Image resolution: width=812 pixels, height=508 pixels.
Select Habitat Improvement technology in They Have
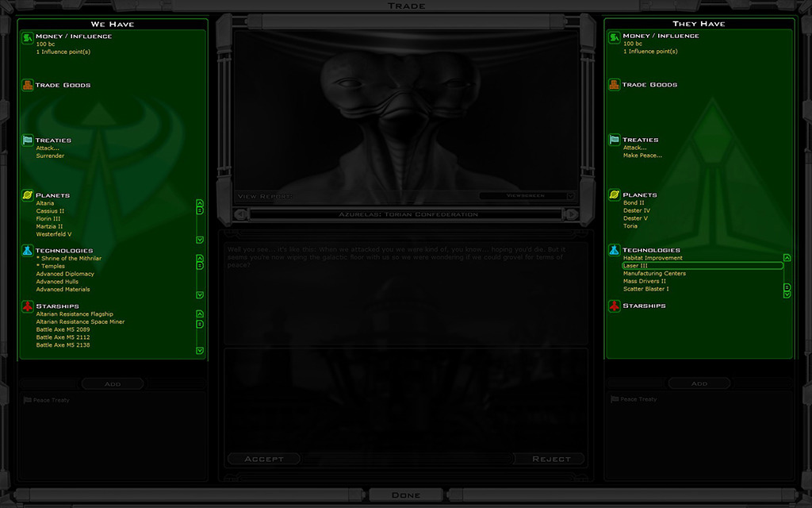pos(653,258)
